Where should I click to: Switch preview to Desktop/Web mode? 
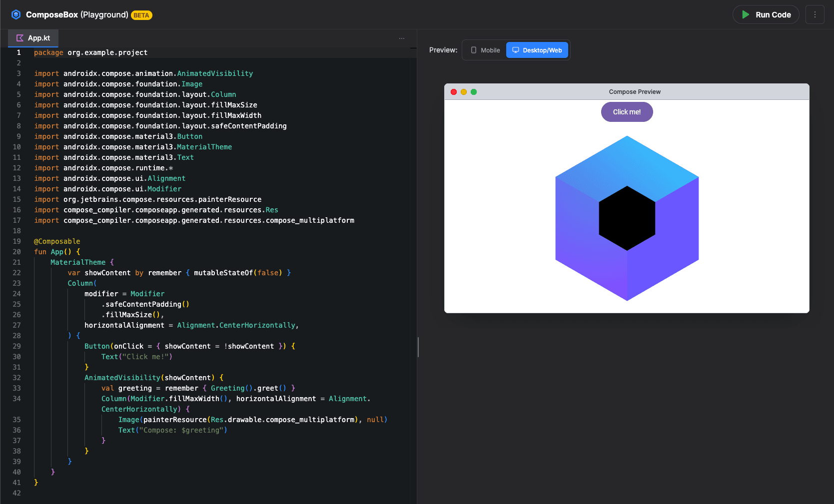click(x=537, y=50)
